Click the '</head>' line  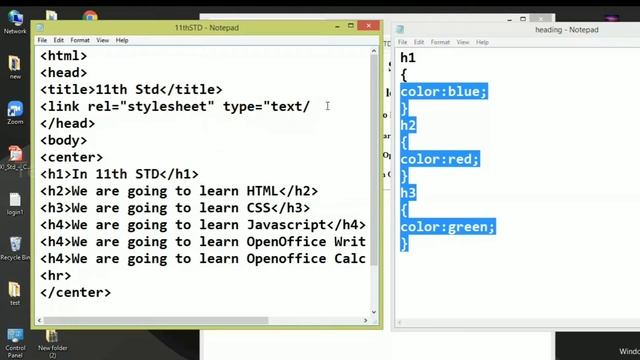[67, 123]
